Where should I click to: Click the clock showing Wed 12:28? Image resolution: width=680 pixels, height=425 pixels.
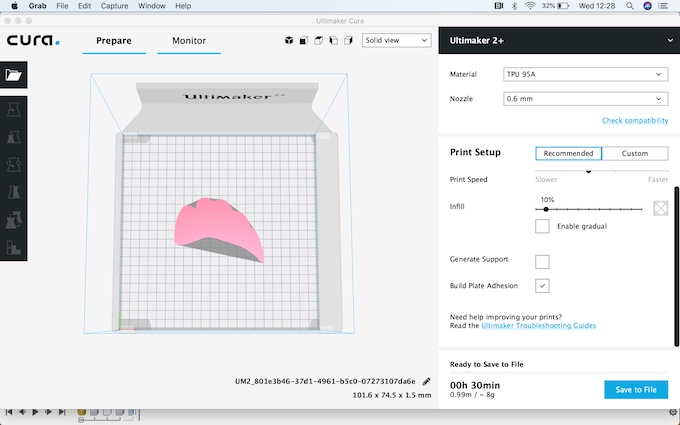click(x=597, y=6)
